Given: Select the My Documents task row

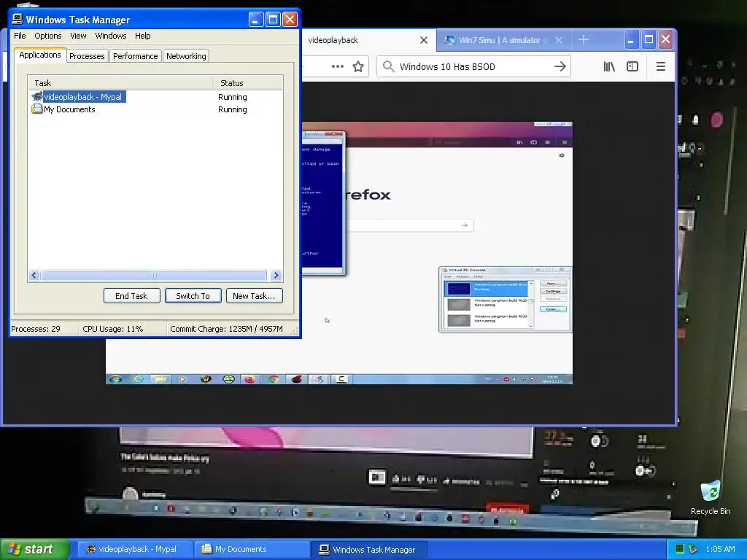Looking at the screenshot, I should [x=155, y=109].
